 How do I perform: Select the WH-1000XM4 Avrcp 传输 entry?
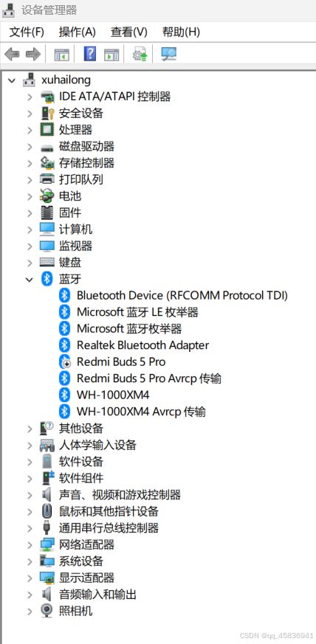coord(141,412)
